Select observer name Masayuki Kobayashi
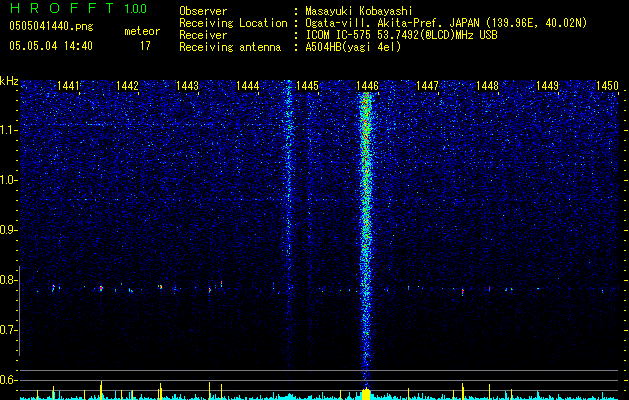Image resolution: width=629 pixels, height=400 pixels. [x=359, y=11]
